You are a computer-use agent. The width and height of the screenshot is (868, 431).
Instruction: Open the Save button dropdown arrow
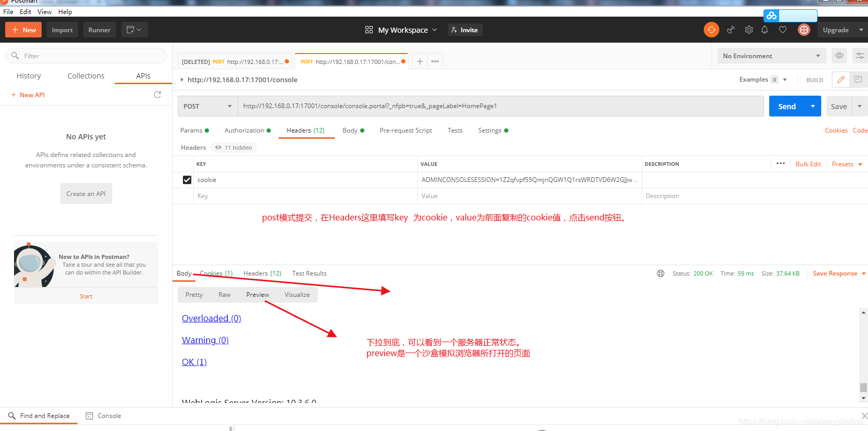click(860, 106)
